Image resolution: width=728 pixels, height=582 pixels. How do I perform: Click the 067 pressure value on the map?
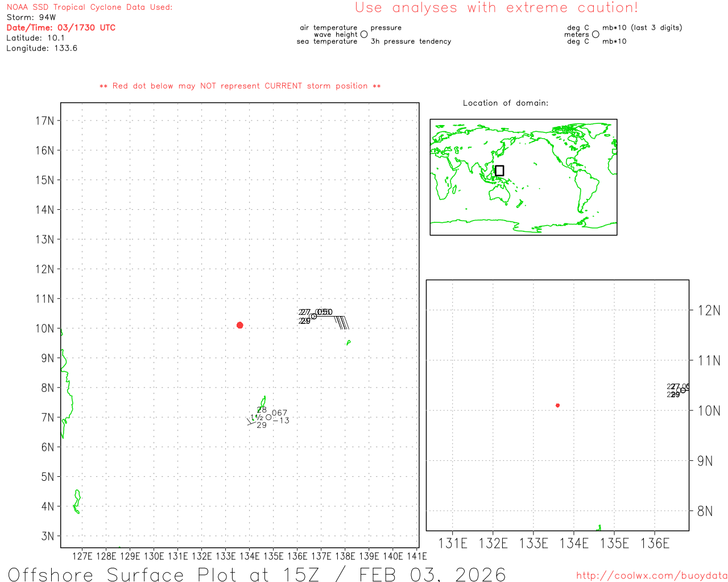279,413
